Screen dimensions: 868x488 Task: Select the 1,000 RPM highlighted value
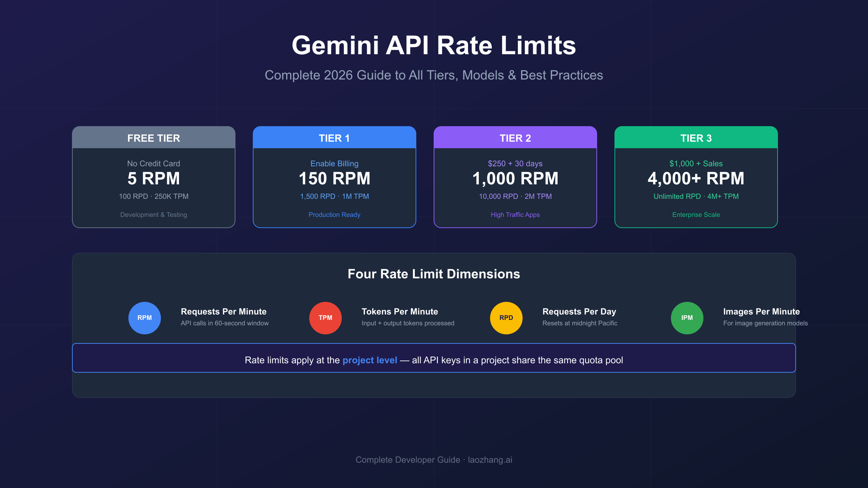(x=515, y=179)
